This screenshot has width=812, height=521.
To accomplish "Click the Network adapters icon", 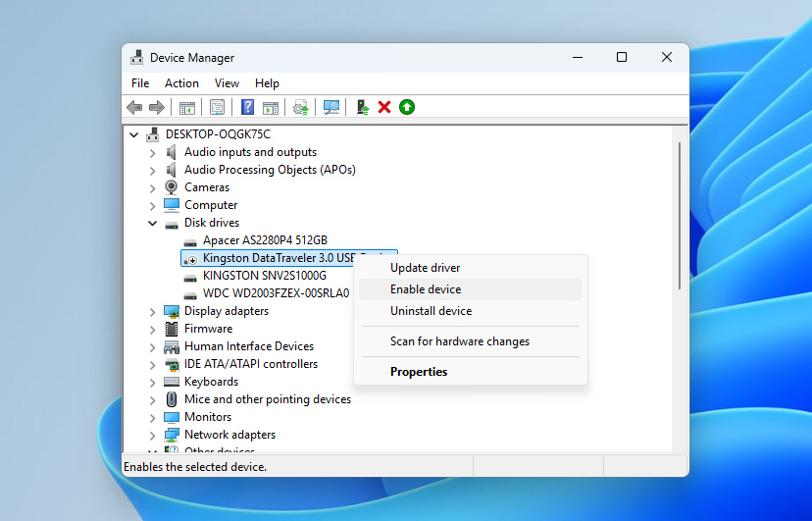I will tap(172, 435).
